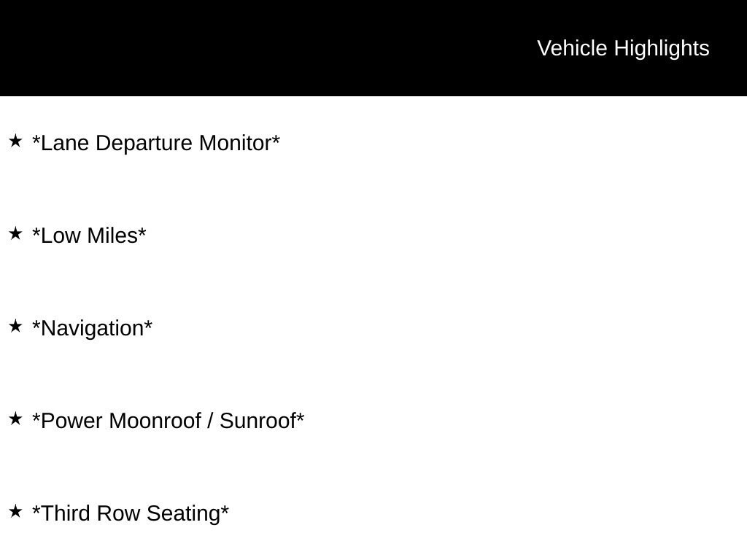
Task: Select the Third Row Seating highlight
Action: click(130, 514)
